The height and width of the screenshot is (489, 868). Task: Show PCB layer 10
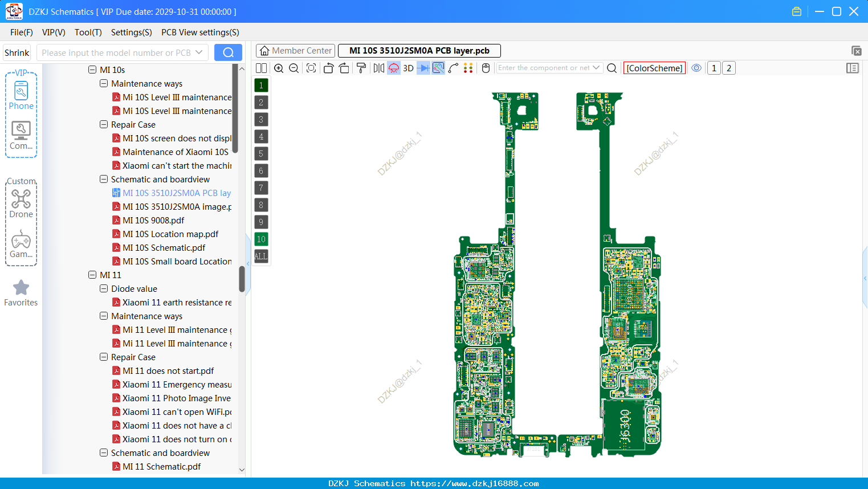tap(261, 239)
